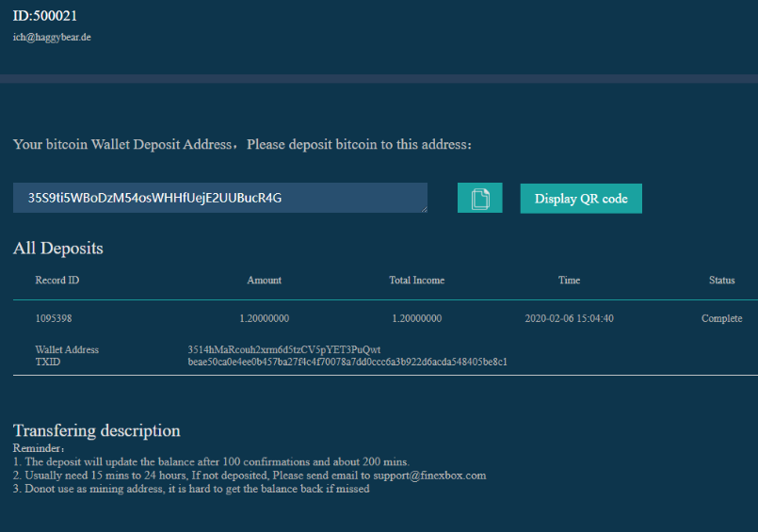Click the deposit timestamp 2020-02-06 15:04:40
This screenshot has height=532, width=758.
(x=569, y=318)
